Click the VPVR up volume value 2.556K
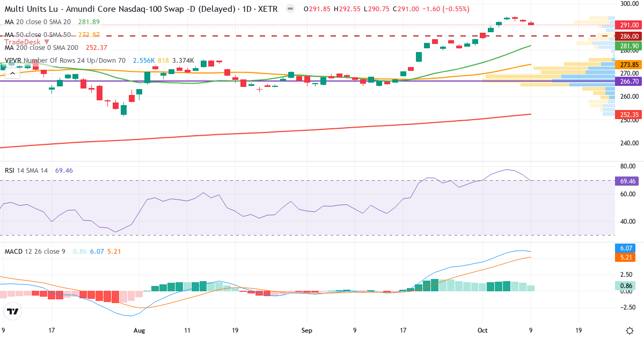Screen dimensions: 644x338 click(144, 60)
